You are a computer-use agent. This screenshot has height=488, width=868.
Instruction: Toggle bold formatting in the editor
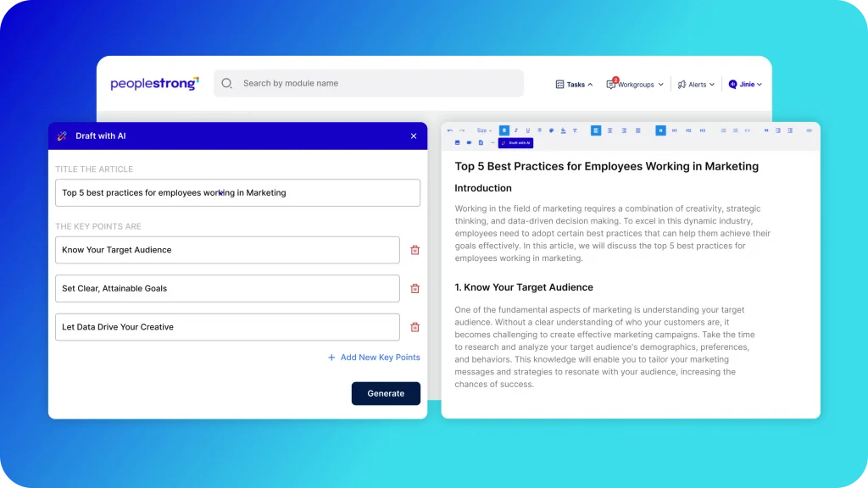504,130
